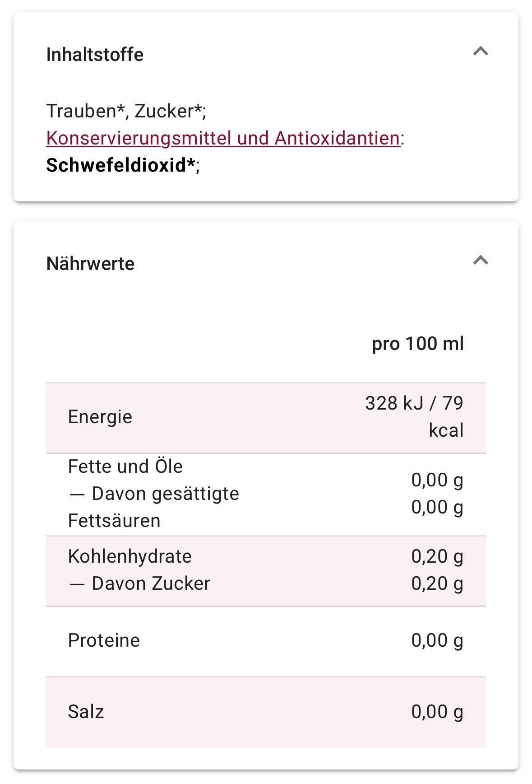
Task: Select the Fette und Öle label
Action: pyautogui.click(x=125, y=467)
